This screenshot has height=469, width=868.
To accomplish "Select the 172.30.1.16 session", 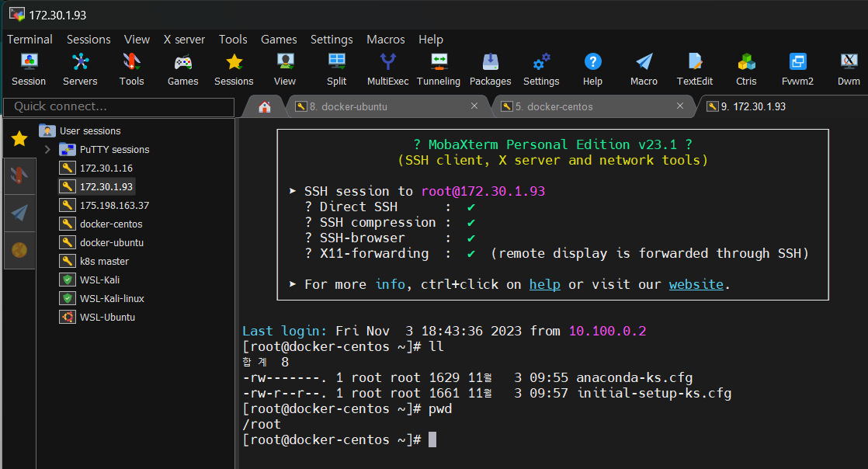I will 96,168.
